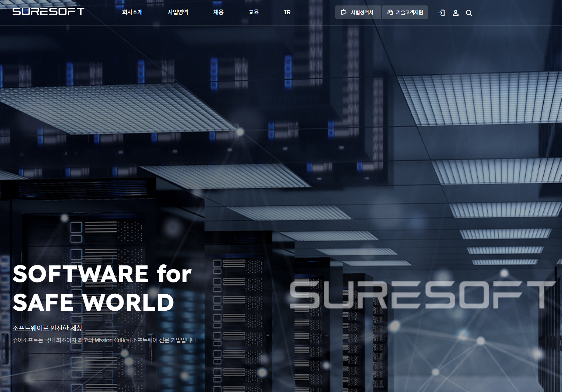The height and width of the screenshot is (392, 562).
Task: Open the 채용 menu
Action: pyautogui.click(x=219, y=12)
